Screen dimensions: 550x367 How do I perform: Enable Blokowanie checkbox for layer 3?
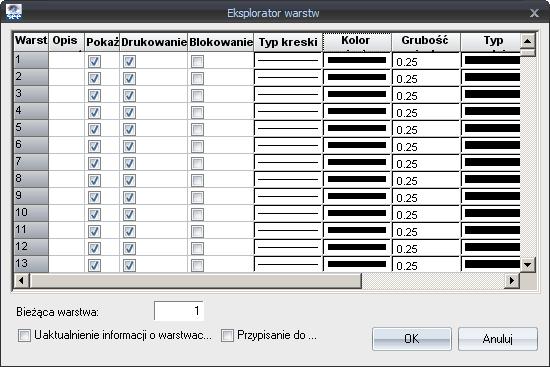(197, 95)
